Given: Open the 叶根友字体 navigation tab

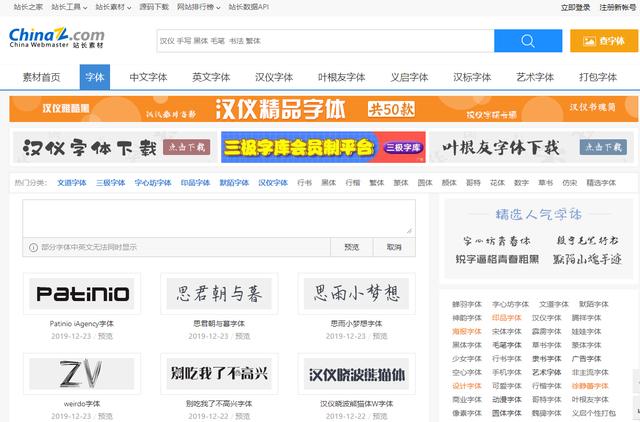Looking at the screenshot, I should tap(341, 77).
